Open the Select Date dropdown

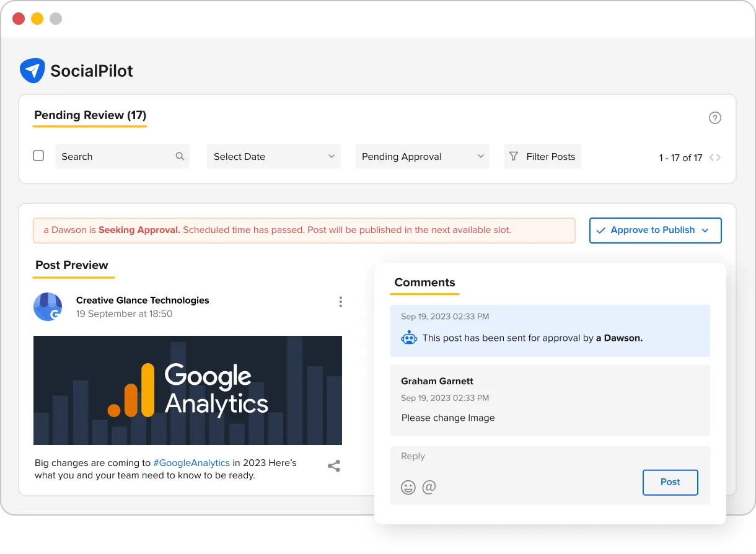coord(274,156)
